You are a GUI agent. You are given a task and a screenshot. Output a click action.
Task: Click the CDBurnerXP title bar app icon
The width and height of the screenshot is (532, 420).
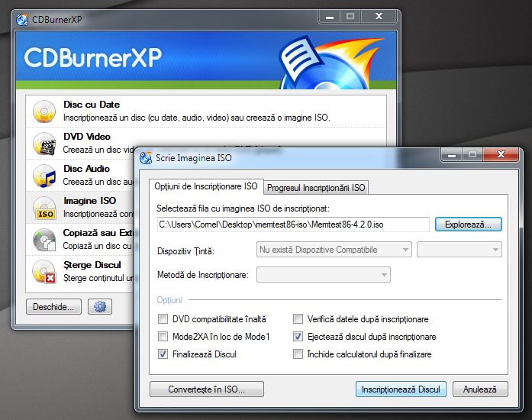pyautogui.click(x=22, y=20)
